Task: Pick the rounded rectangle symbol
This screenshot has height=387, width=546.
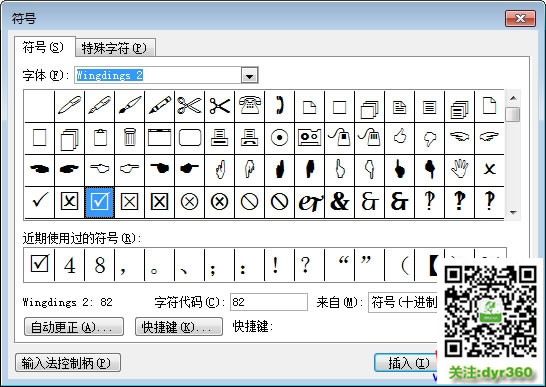Action: [189, 138]
